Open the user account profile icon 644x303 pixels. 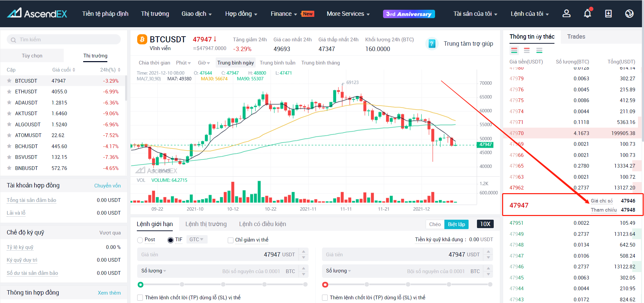pyautogui.click(x=567, y=13)
